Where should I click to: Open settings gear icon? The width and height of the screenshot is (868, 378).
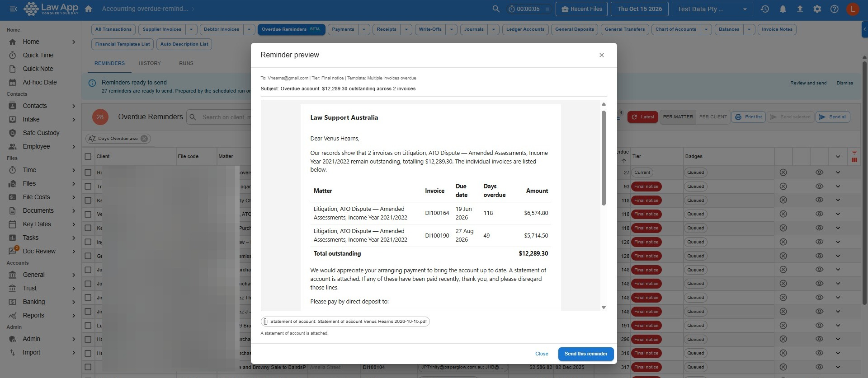pyautogui.click(x=817, y=9)
